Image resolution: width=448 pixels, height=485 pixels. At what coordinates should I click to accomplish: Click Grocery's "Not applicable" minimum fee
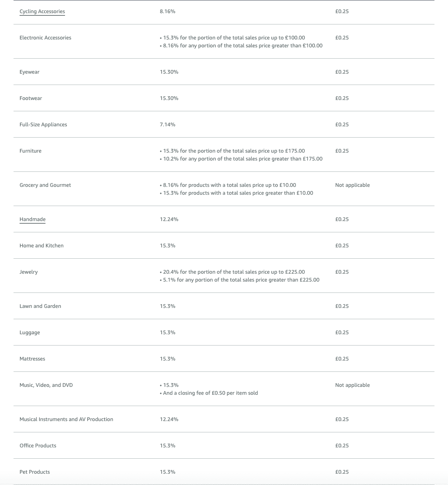(x=352, y=185)
